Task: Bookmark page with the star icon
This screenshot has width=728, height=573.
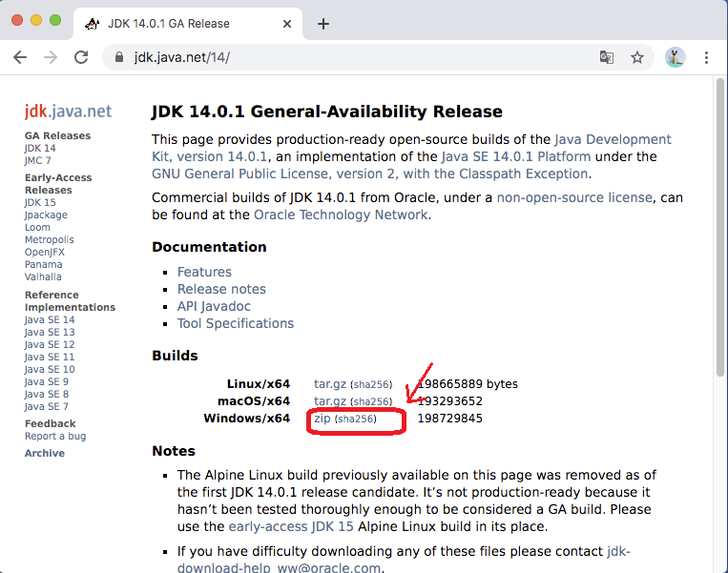Action: point(637,57)
